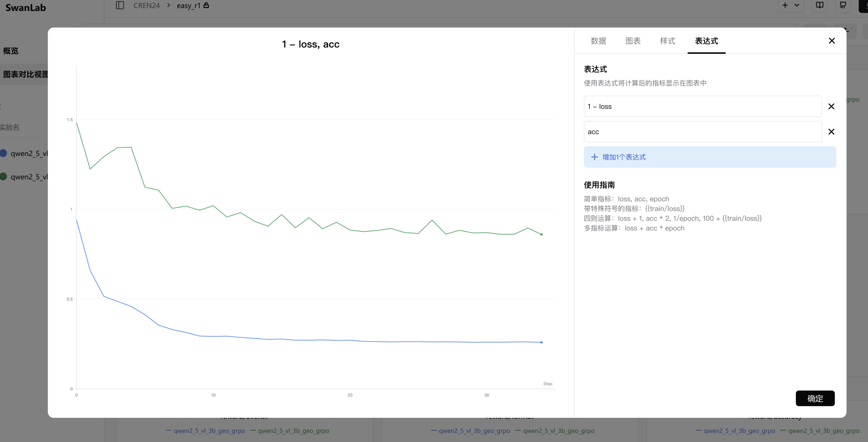Switch to the 图表 tab
The height and width of the screenshot is (442, 868).
coord(633,41)
